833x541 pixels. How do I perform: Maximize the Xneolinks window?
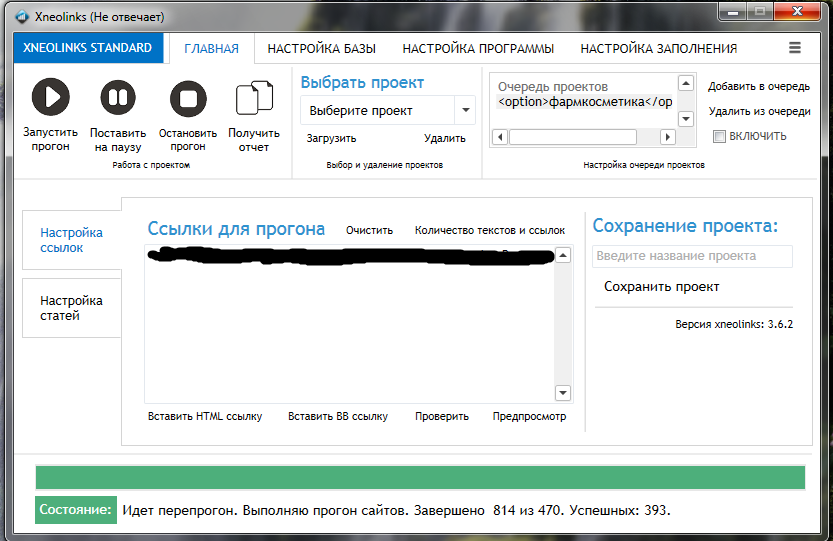[x=760, y=12]
